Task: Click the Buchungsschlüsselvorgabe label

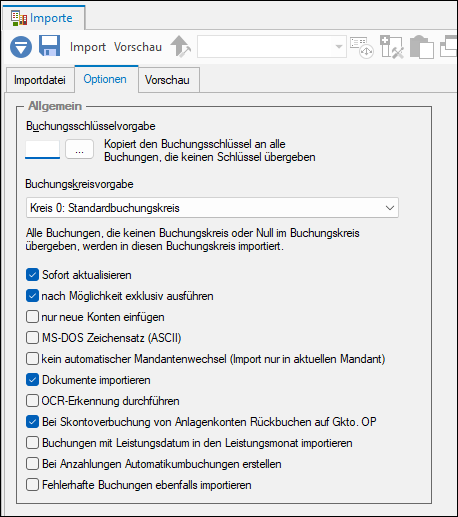Action: (x=91, y=126)
